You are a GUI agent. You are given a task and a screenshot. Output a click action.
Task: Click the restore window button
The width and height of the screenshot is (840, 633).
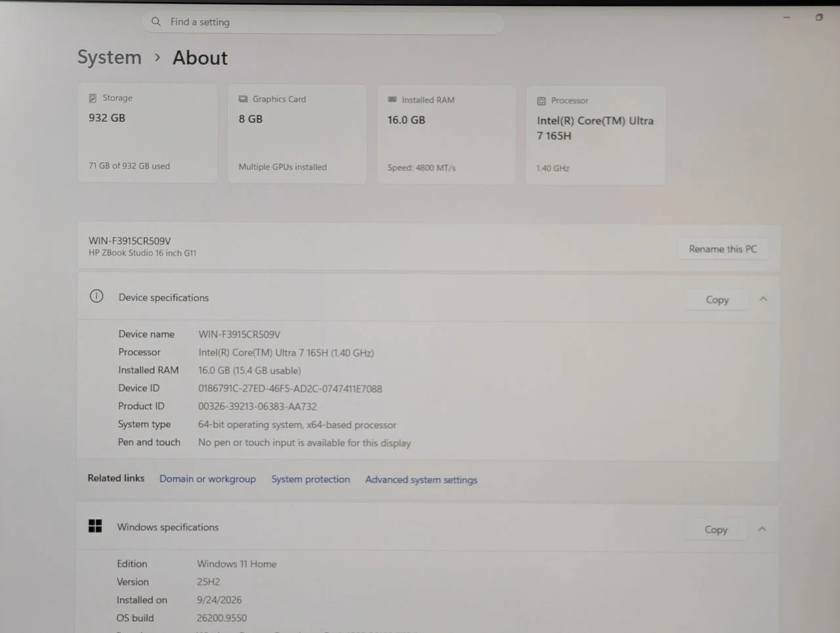tap(819, 17)
